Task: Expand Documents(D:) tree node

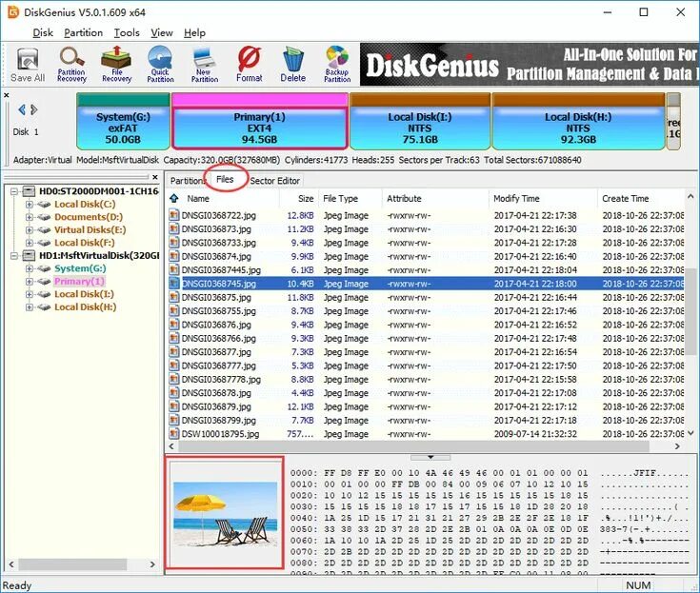Action: point(29,217)
